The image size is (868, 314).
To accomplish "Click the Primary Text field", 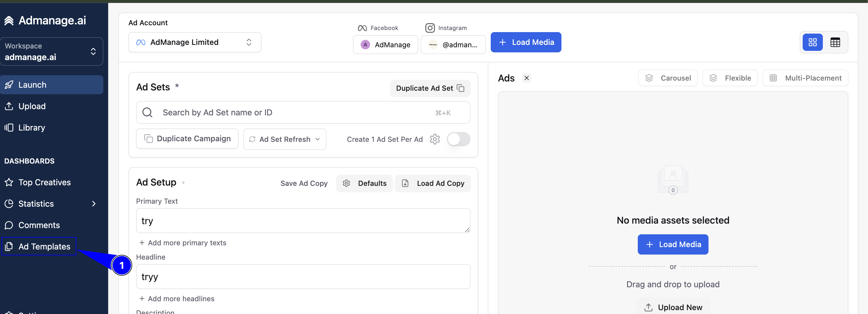I will tap(303, 221).
